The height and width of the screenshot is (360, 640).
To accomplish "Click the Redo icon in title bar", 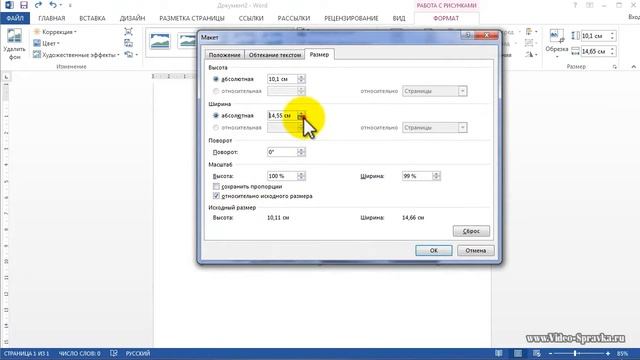I will [x=38, y=5].
